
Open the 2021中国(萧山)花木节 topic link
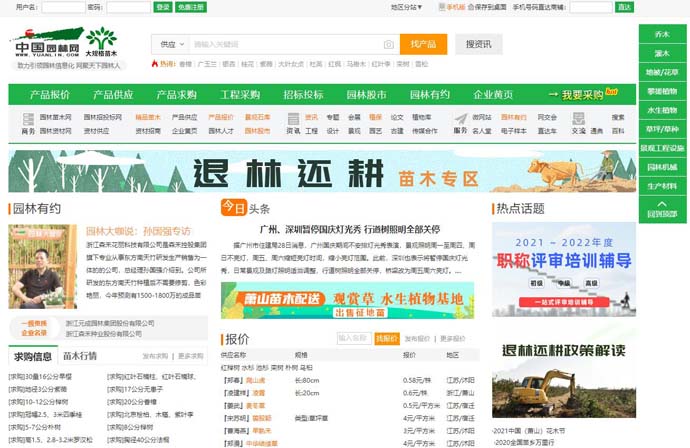529,431
